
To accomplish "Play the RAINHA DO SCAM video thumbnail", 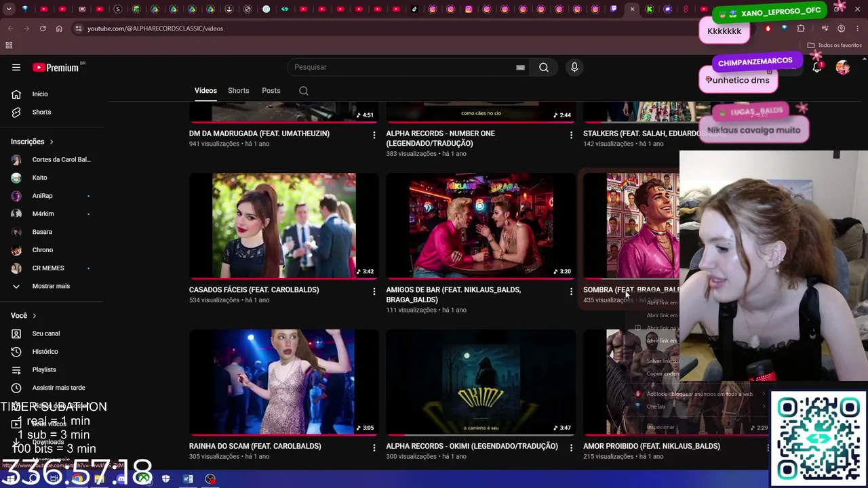I will [x=284, y=382].
